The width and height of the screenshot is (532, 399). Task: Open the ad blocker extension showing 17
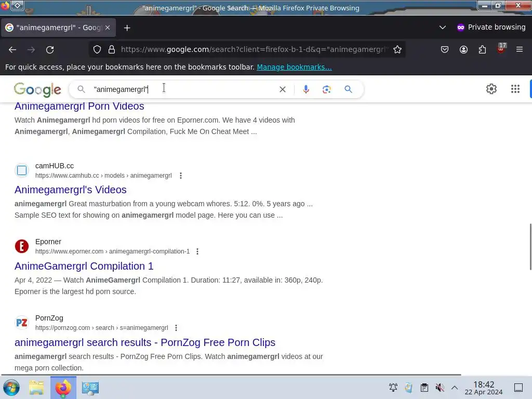[501, 49]
